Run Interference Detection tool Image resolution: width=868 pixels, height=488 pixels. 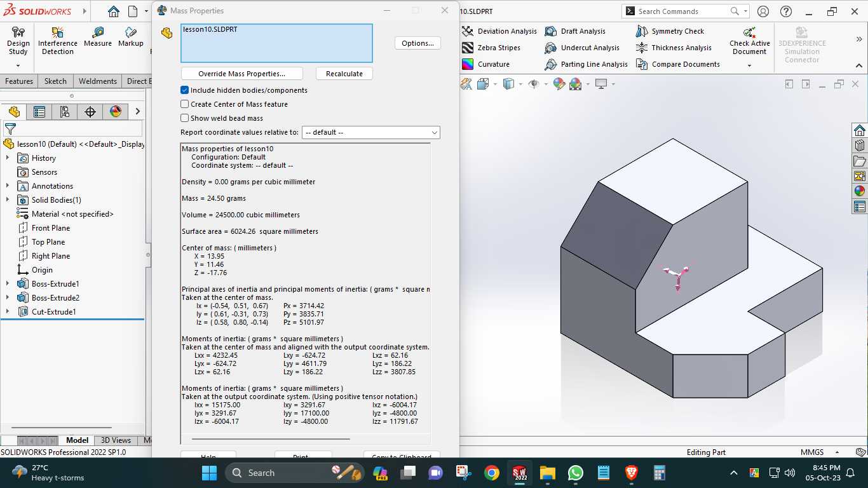click(58, 41)
